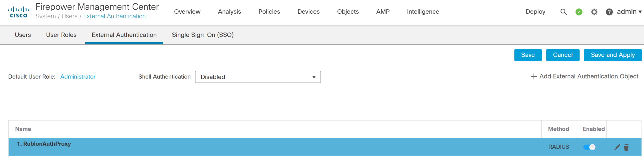Image resolution: width=644 pixels, height=157 pixels.
Task: Switch to Single Sign-On (SSO) tab
Action: (x=203, y=35)
